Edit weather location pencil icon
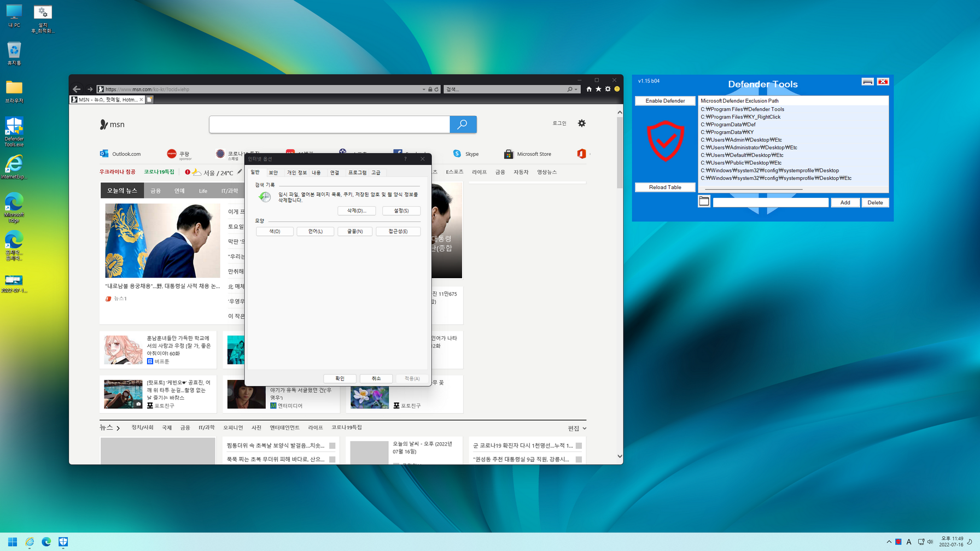980x551 pixels. click(240, 172)
